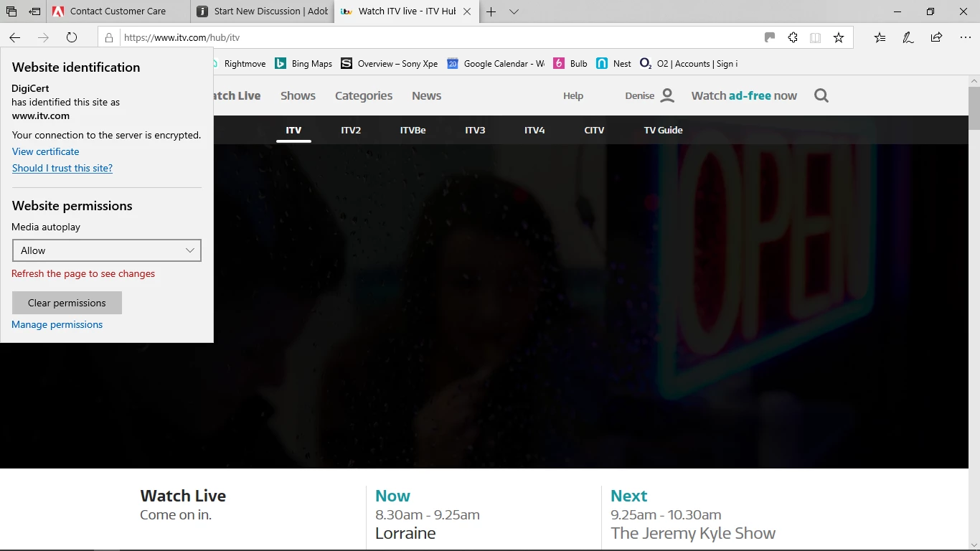Share this page icon

point(936,38)
